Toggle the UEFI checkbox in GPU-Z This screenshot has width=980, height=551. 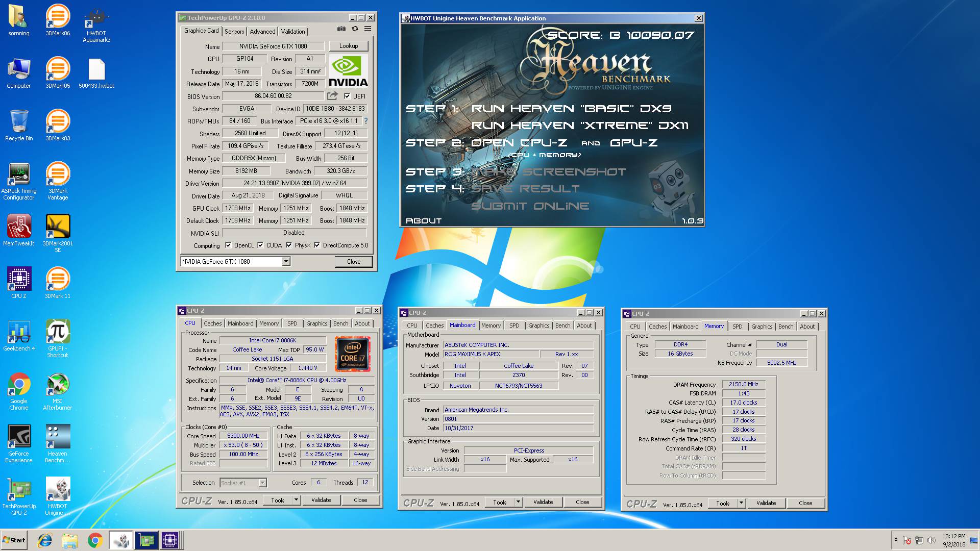(x=347, y=96)
